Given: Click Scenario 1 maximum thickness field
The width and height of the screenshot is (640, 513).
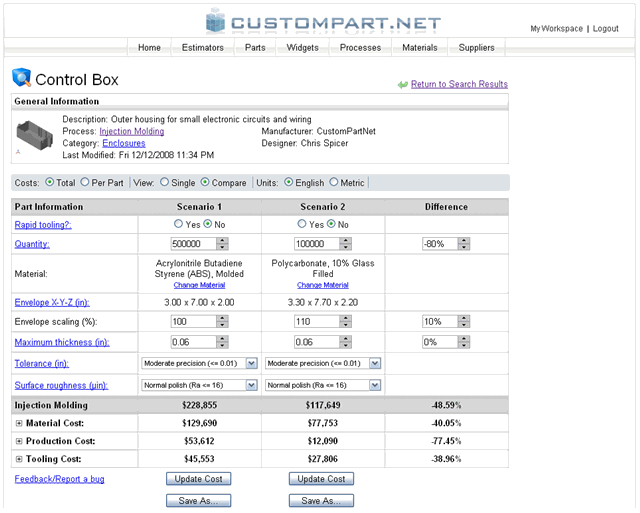Looking at the screenshot, I should coord(193,342).
